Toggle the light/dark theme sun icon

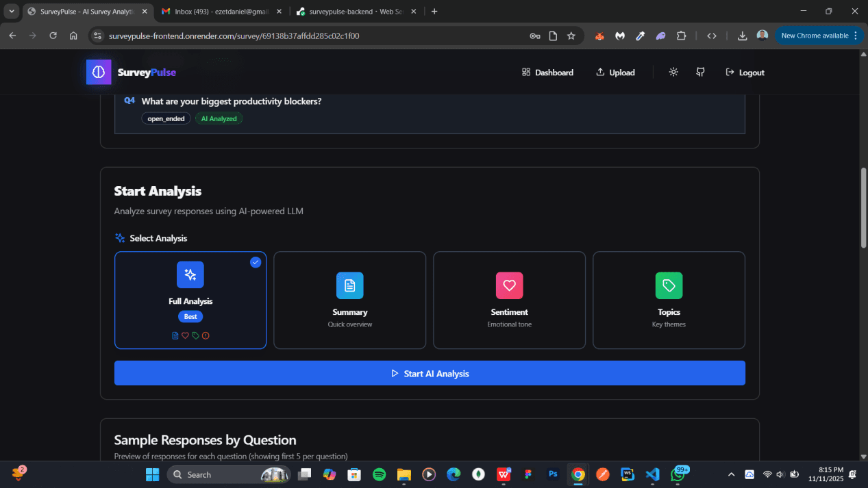point(673,72)
